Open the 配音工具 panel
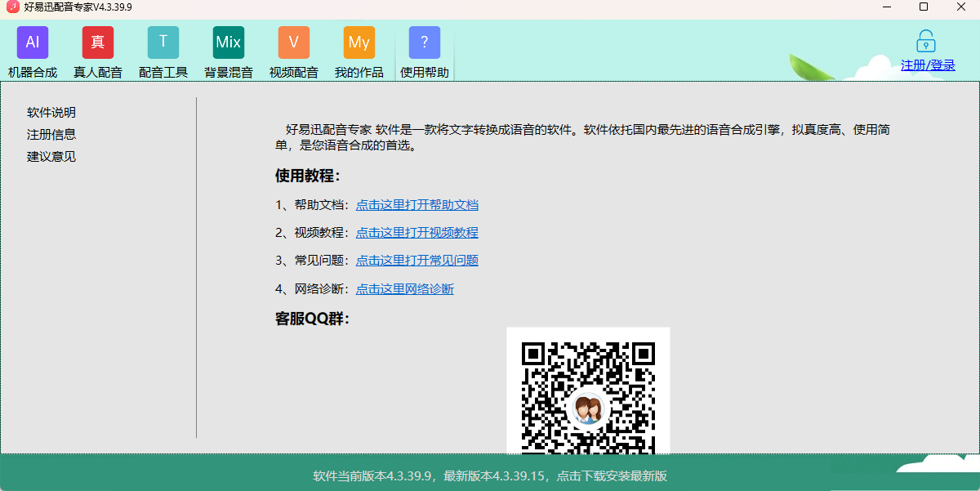Screen dimensions: 980x491 (163, 51)
